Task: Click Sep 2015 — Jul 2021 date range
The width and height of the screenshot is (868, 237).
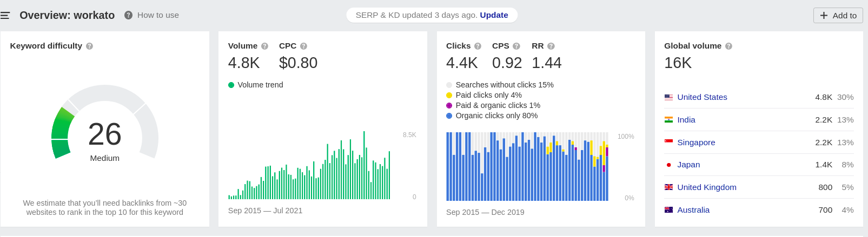Action: click(265, 211)
